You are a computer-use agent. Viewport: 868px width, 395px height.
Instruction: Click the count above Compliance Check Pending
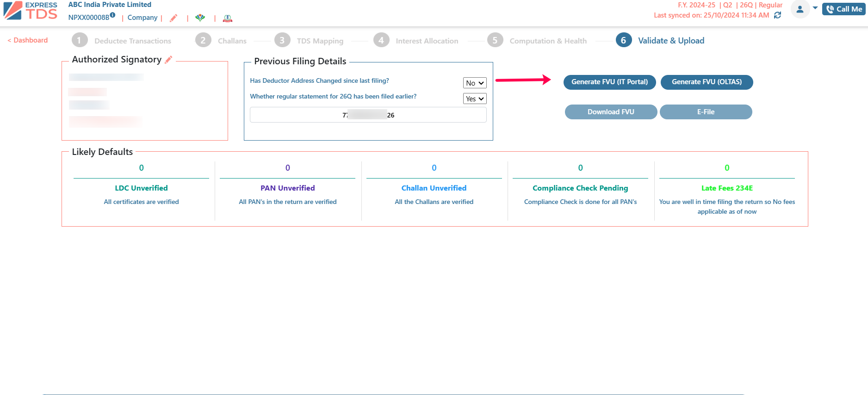pyautogui.click(x=580, y=168)
